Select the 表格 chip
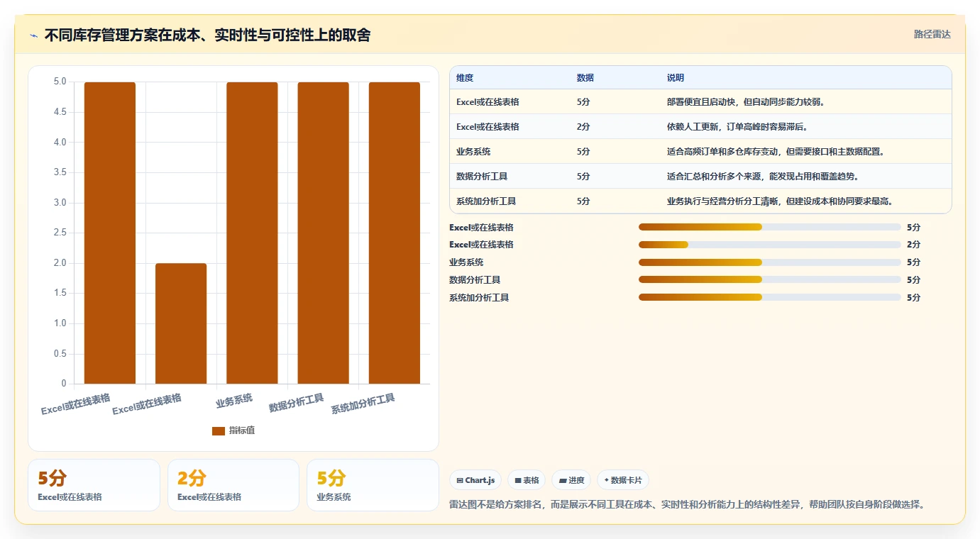This screenshot has width=980, height=539. tap(527, 480)
